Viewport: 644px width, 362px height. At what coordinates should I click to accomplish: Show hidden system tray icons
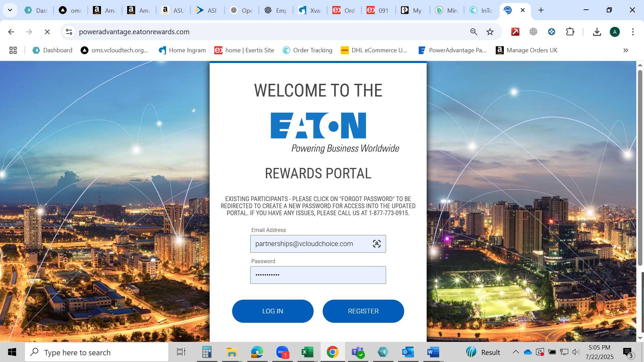(516, 352)
